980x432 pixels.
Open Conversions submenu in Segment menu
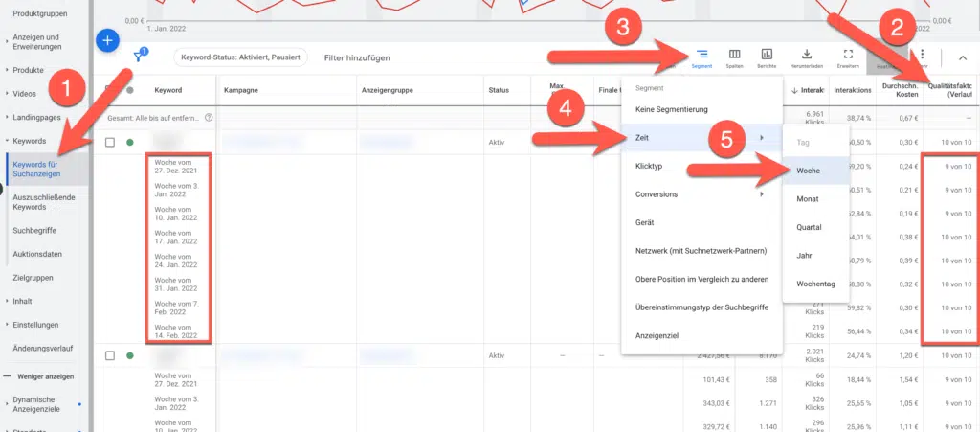[x=702, y=194]
